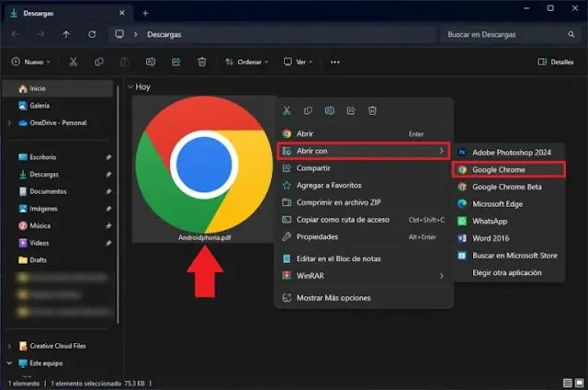Click the Cut icon in the toolbar
588x390 pixels.
(73, 62)
